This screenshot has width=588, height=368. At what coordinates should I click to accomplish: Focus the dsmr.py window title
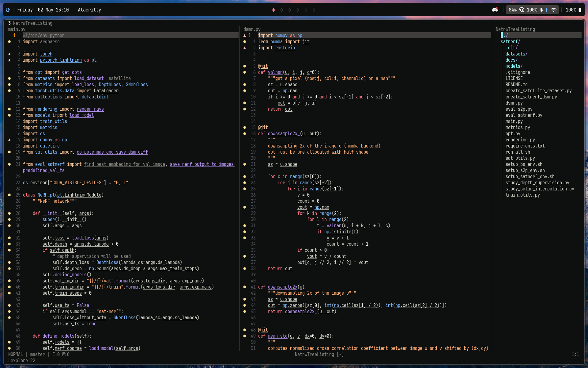[252, 29]
